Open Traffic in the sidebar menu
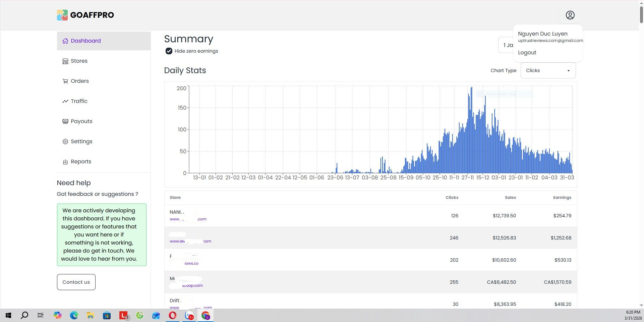 click(x=104, y=101)
